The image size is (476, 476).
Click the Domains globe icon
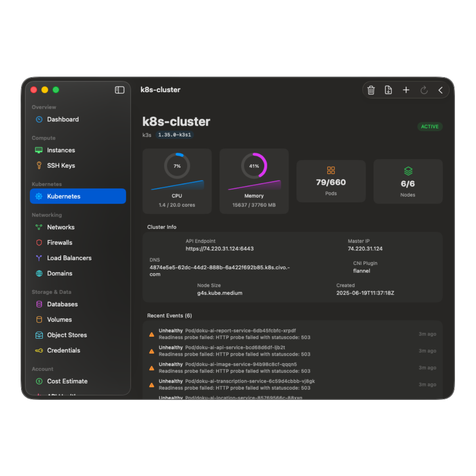point(39,273)
